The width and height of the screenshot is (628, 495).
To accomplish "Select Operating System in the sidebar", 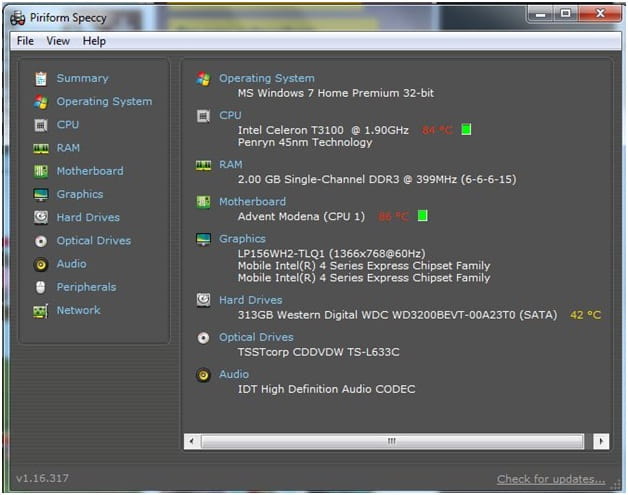I will (104, 102).
